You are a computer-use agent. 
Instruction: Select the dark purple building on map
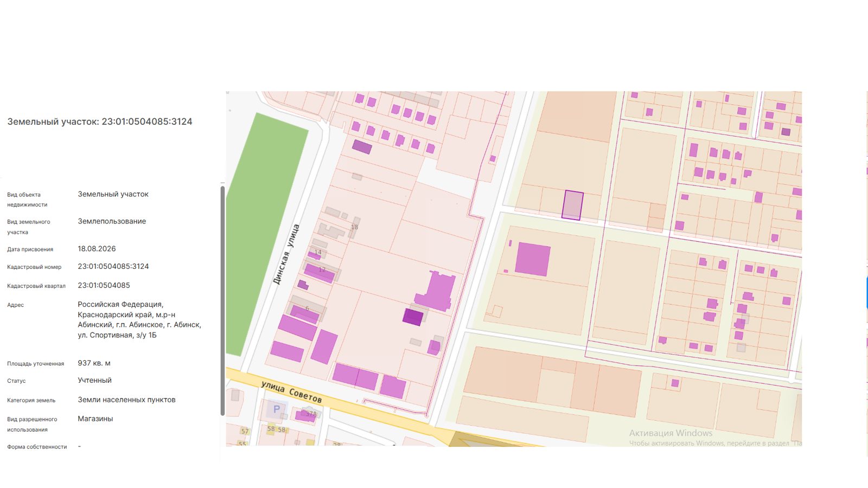coord(413,317)
